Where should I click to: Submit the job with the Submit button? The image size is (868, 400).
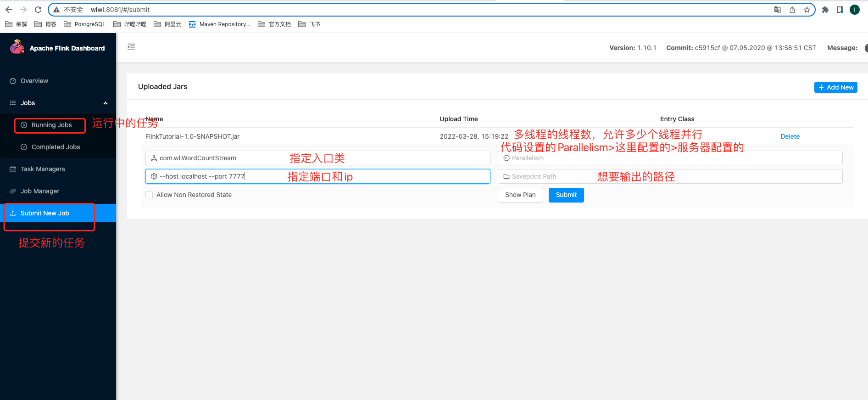point(566,195)
